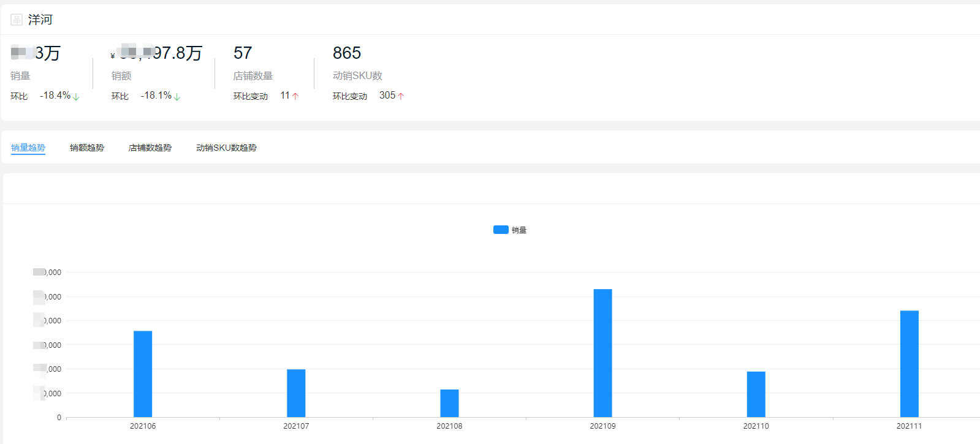This screenshot has height=444, width=980.
Task: Show the 动销SKU数趋势 tab
Action: tap(226, 148)
